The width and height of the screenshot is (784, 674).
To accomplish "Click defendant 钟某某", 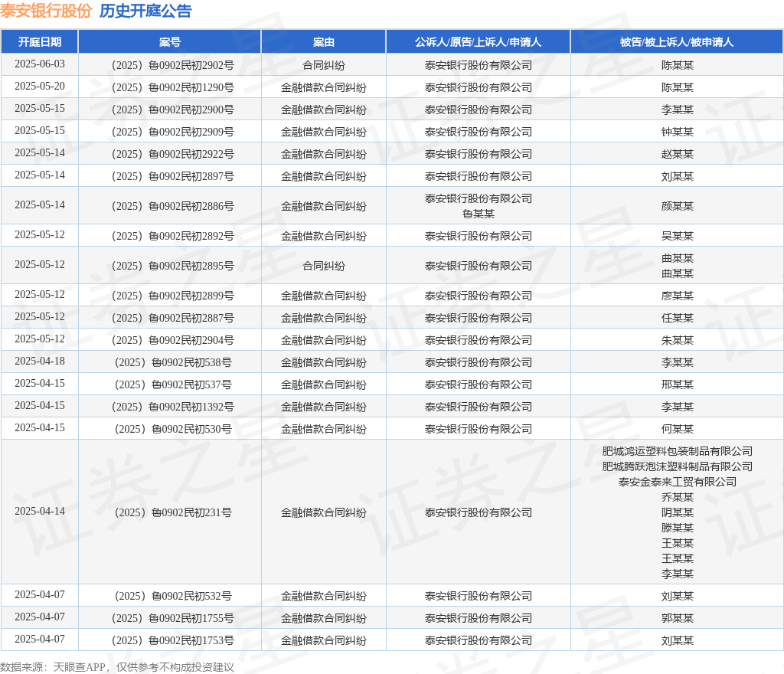I will point(677,132).
